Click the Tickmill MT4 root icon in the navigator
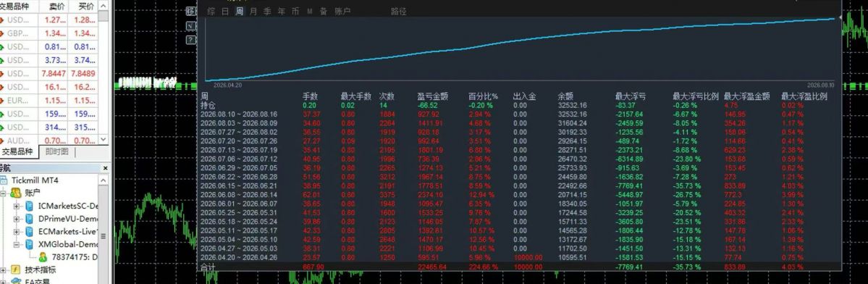 tap(4, 180)
